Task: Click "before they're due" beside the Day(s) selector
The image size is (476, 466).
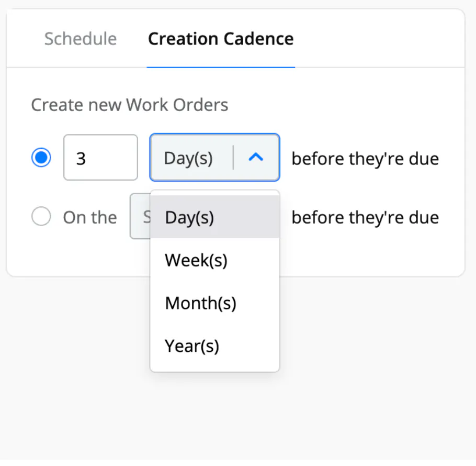Action: pos(365,158)
